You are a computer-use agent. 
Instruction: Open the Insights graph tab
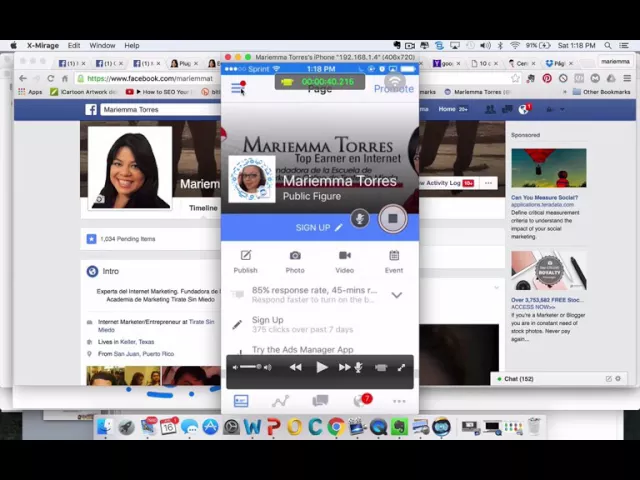pyautogui.click(x=280, y=401)
